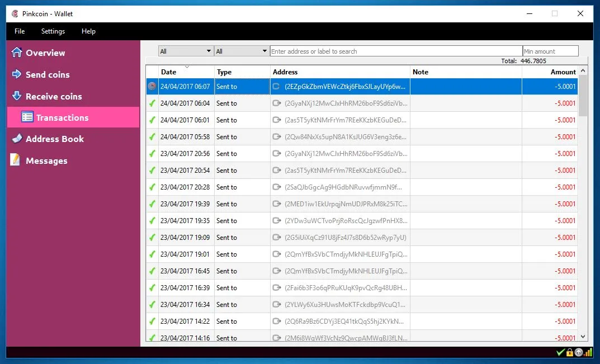Screen dimensions: 600x364
Task: Sort transactions by the Type column header
Action: 242,72
